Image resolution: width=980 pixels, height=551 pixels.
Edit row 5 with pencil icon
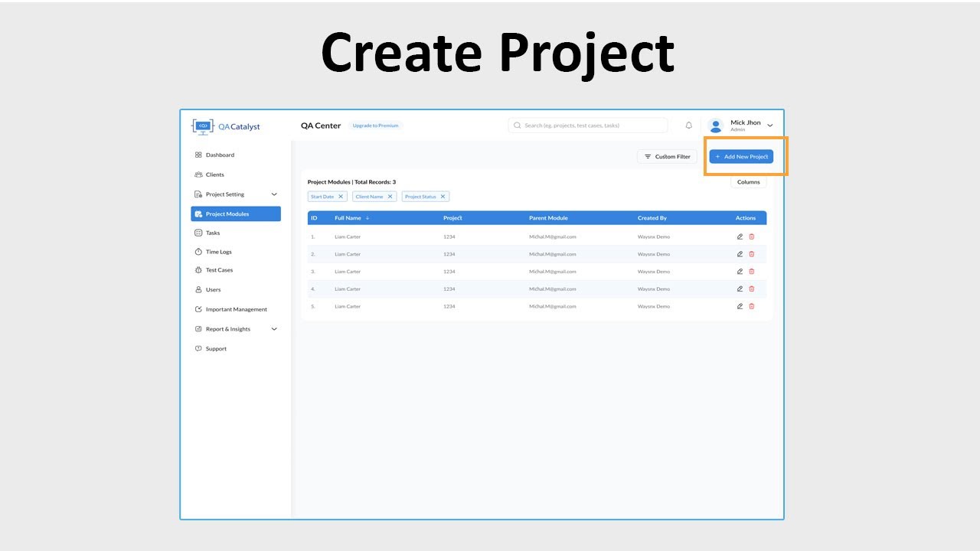(x=740, y=306)
